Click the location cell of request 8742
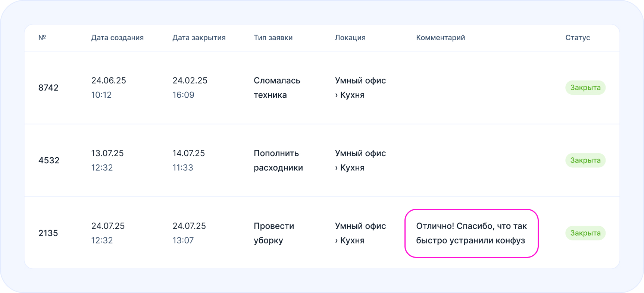Screen dimensions: 644x293 tap(360, 88)
